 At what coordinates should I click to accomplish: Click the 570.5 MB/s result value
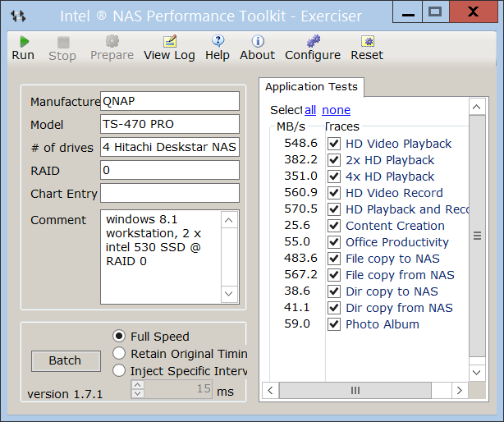(301, 209)
